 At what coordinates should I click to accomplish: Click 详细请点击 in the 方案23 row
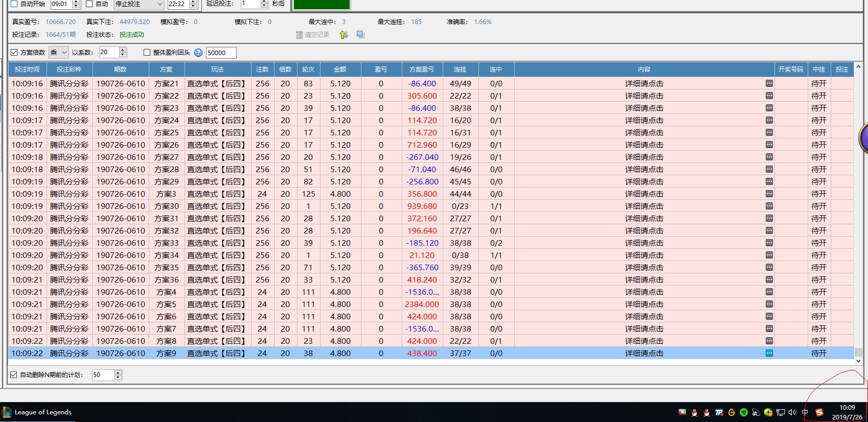click(x=644, y=108)
